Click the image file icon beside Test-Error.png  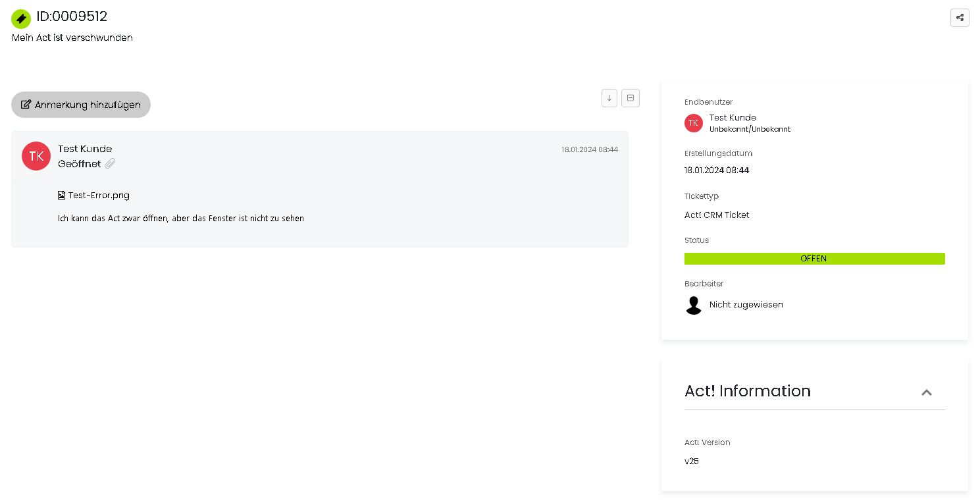tap(61, 196)
